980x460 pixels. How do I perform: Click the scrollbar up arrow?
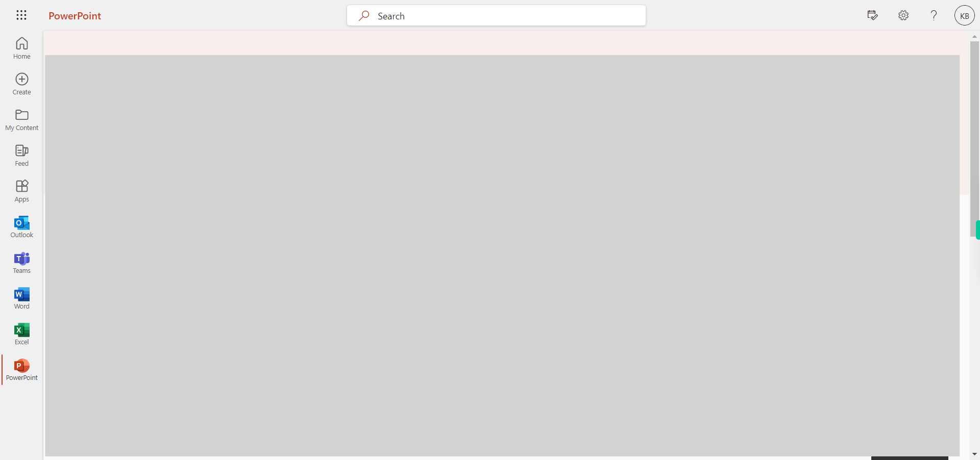coord(974,36)
